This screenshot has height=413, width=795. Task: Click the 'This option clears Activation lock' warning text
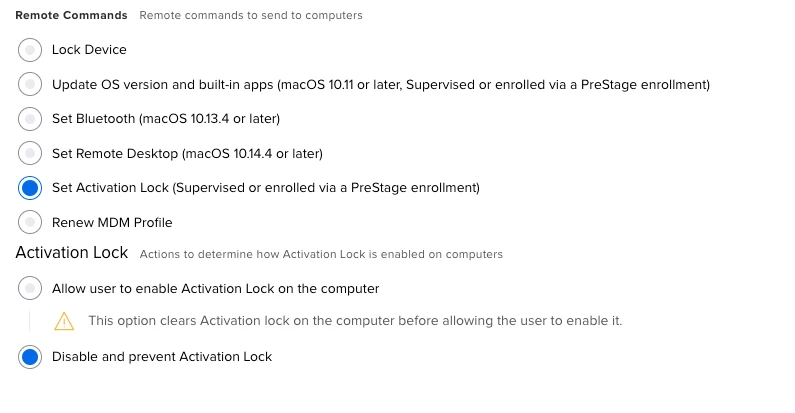355,321
